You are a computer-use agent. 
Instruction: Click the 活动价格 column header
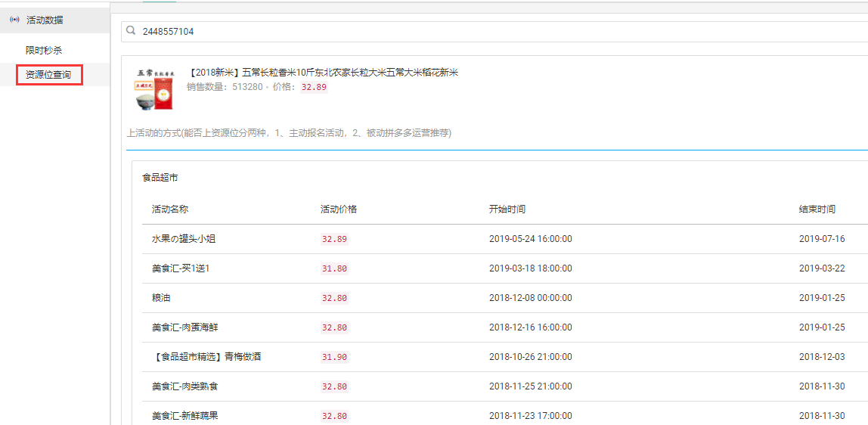click(x=339, y=209)
